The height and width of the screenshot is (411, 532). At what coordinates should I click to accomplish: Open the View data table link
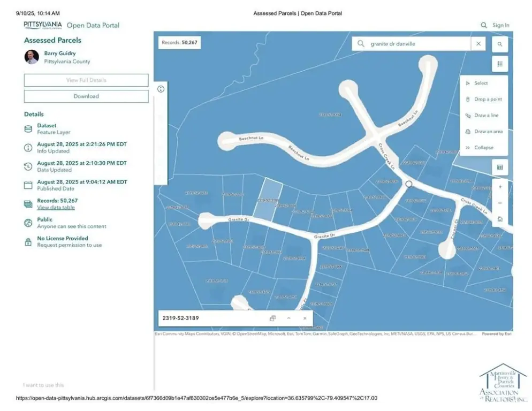pyautogui.click(x=56, y=208)
